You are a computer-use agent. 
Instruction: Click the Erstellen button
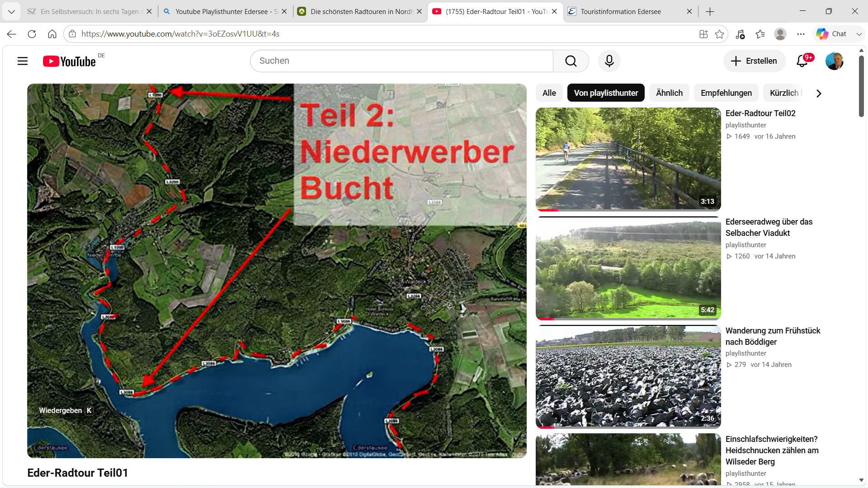point(755,61)
